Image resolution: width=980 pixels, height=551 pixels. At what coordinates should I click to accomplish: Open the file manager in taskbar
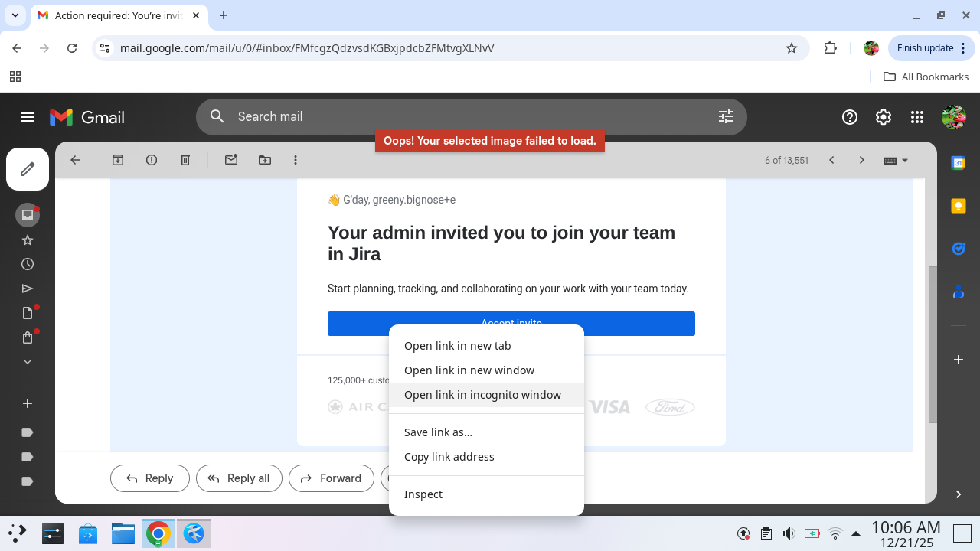click(122, 533)
